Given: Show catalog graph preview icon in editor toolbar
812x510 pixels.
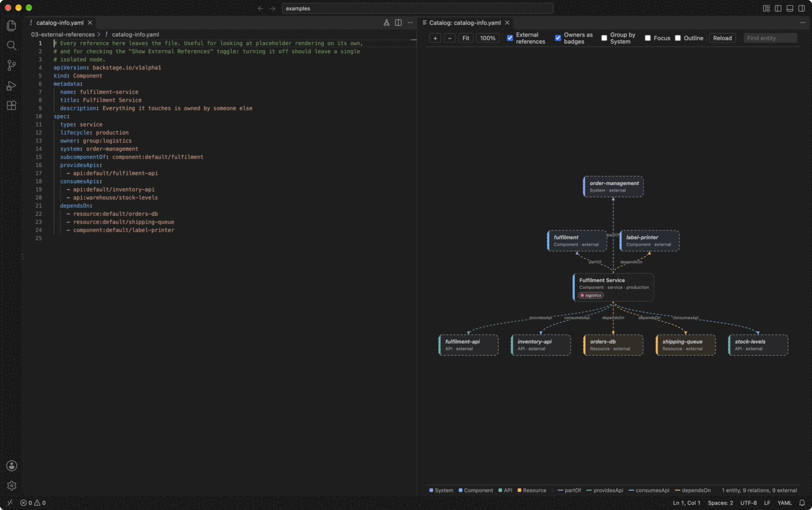Looking at the screenshot, I should pos(387,23).
